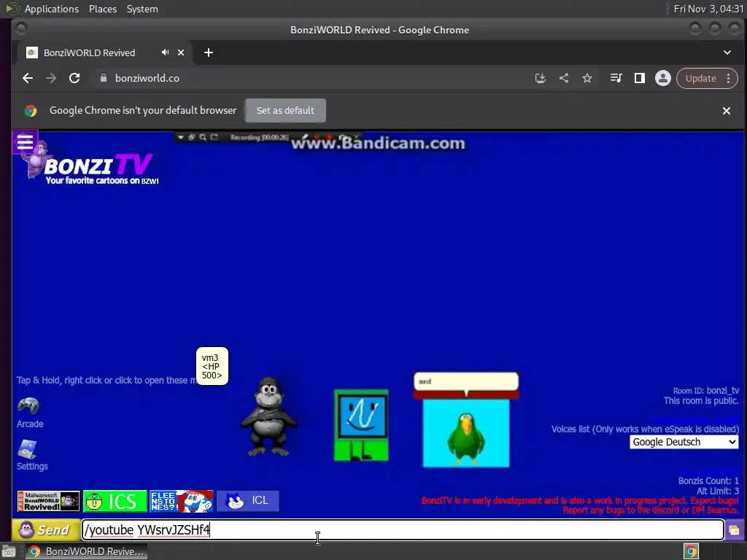Image resolution: width=747 pixels, height=560 pixels.
Task: Click the vm3 HP 500 speech bubble
Action: (212, 366)
